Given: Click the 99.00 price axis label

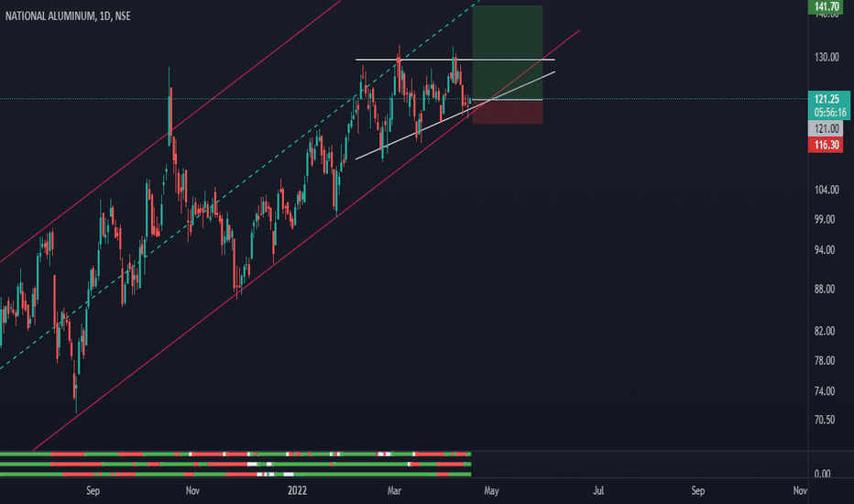Looking at the screenshot, I should pos(825,219).
